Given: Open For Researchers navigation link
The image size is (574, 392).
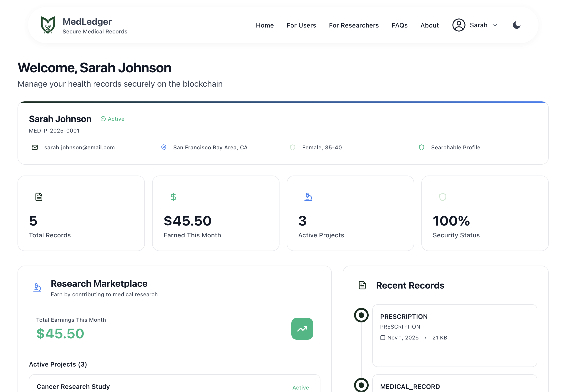Looking at the screenshot, I should 353,25.
